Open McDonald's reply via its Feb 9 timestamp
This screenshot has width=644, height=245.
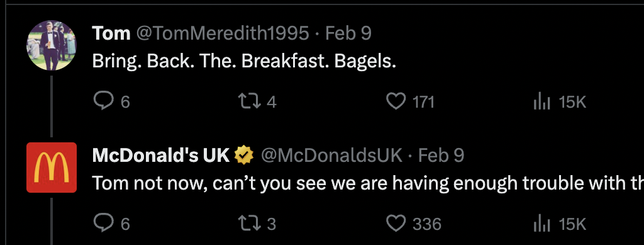coord(441,156)
